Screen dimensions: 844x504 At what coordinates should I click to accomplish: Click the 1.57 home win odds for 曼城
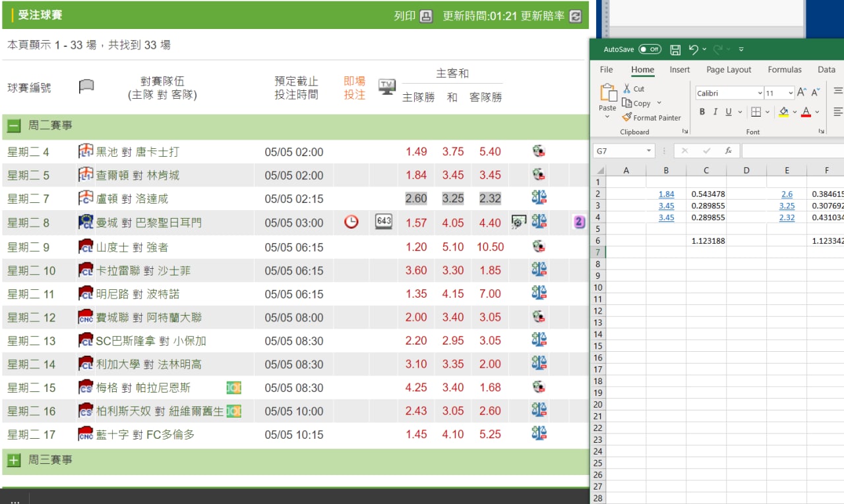coord(416,223)
